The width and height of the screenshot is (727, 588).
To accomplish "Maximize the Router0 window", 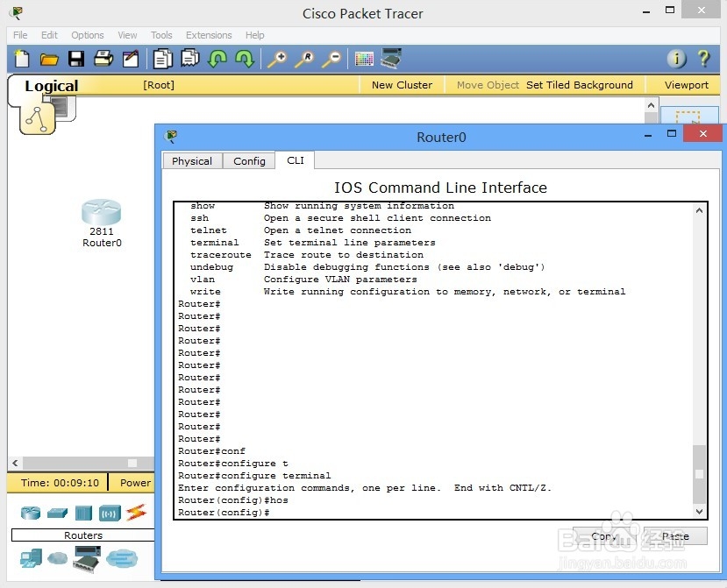I will (672, 134).
